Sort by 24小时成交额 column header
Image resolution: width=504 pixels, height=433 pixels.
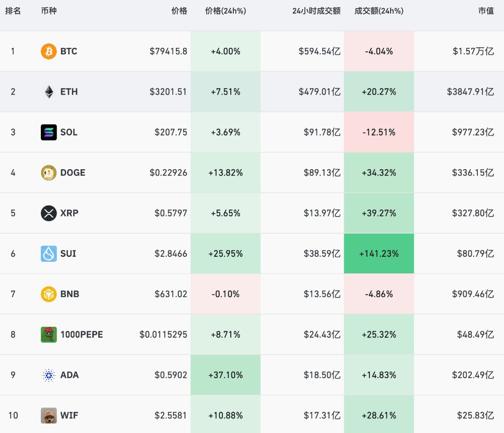(x=316, y=11)
